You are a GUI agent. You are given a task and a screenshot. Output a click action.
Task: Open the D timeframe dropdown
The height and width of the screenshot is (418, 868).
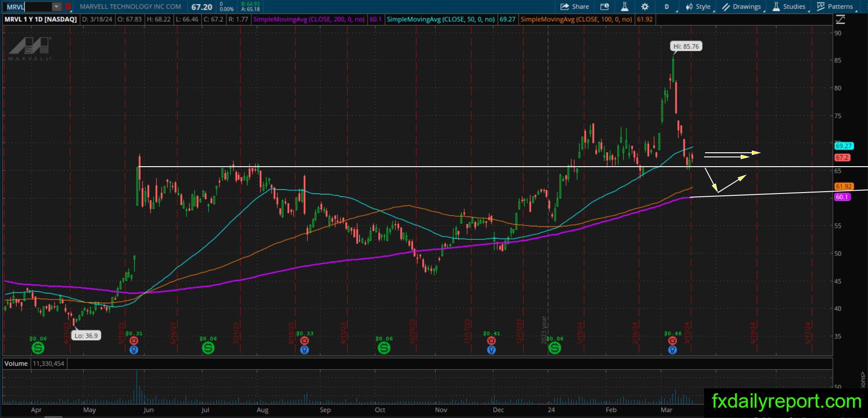pyautogui.click(x=669, y=6)
